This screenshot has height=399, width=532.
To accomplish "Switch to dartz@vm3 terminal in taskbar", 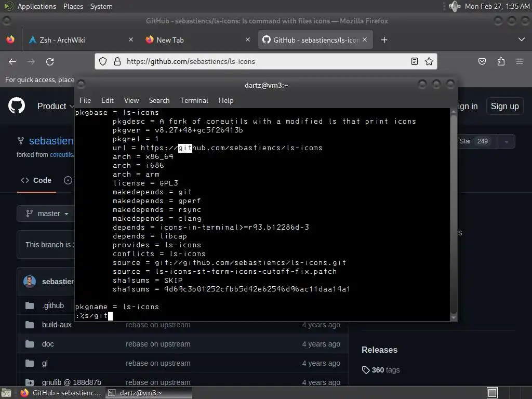I will (x=149, y=393).
